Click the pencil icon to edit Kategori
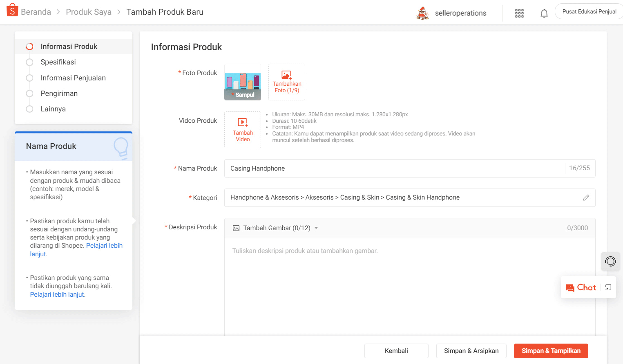 586,198
